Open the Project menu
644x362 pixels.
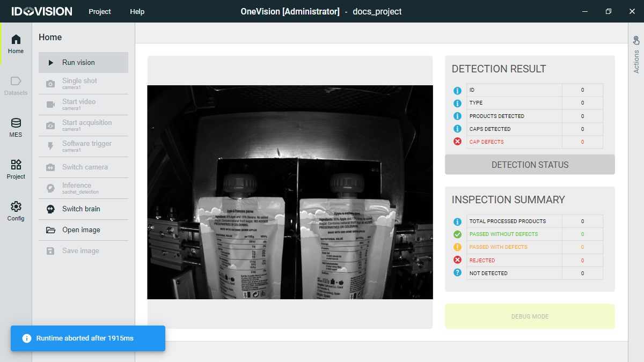100,11
